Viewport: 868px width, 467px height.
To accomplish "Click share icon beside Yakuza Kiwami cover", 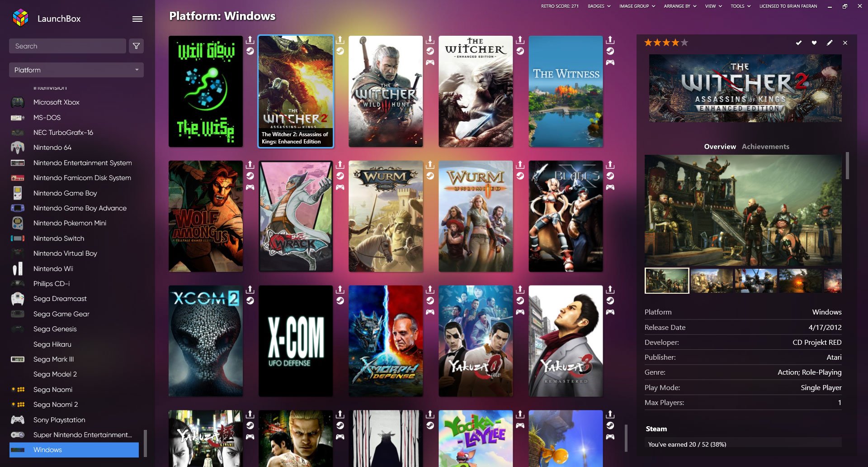I will [x=250, y=415].
